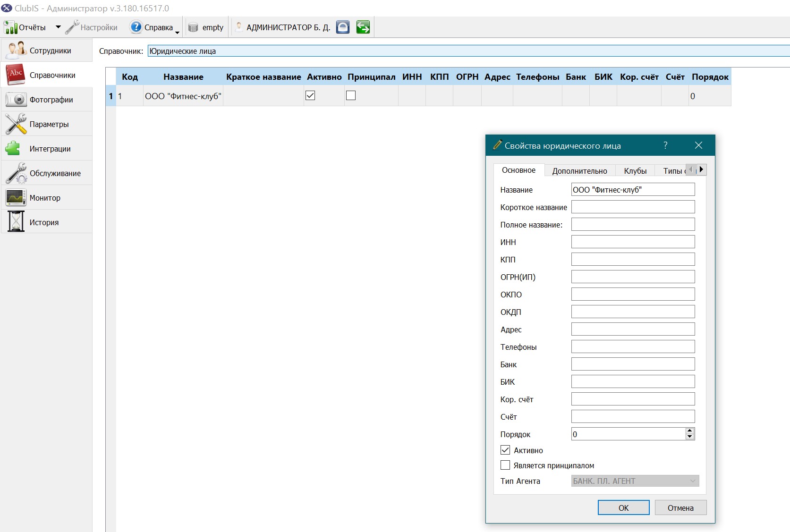The image size is (790, 532).
Task: Click the green switch user arrows icon
Action: click(363, 27)
